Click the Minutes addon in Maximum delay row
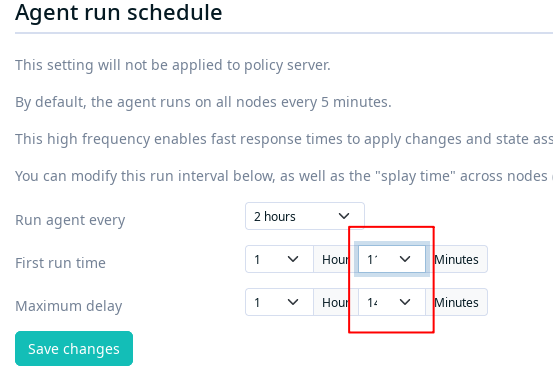 pos(456,302)
